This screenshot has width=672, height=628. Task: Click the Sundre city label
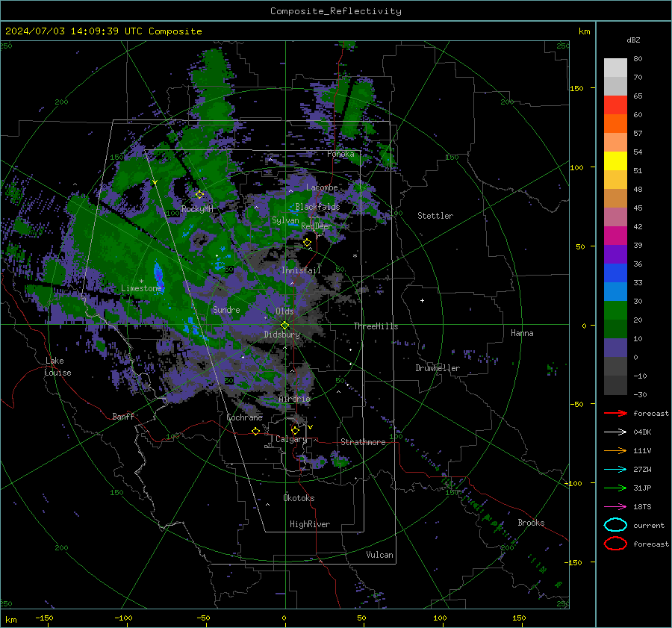click(x=226, y=309)
